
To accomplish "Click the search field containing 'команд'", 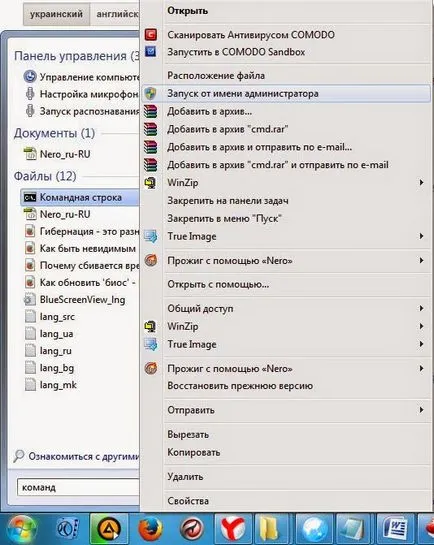I will click(78, 487).
